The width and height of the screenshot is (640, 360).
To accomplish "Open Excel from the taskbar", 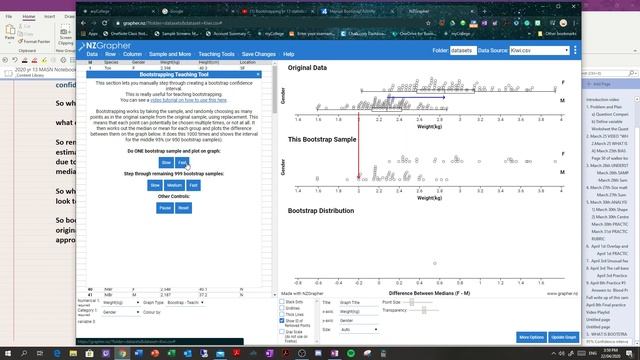I will tap(171, 353).
